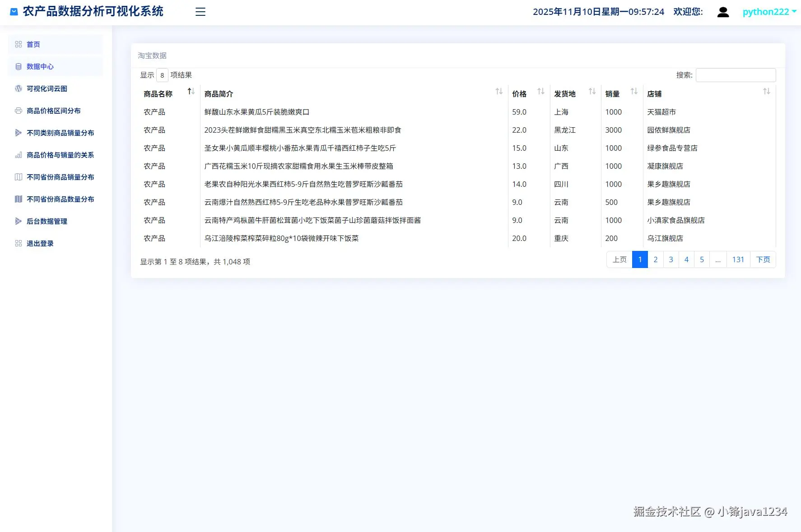Click the 后台数据管理 icon
This screenshot has height=532, width=801.
[19, 221]
